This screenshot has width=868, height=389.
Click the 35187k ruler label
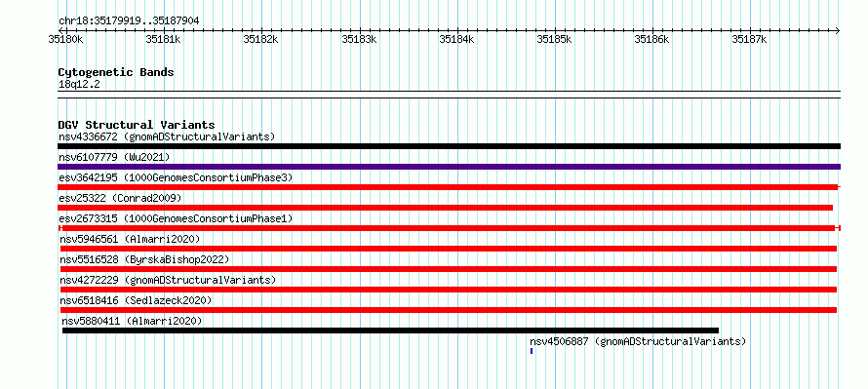pyautogui.click(x=749, y=39)
